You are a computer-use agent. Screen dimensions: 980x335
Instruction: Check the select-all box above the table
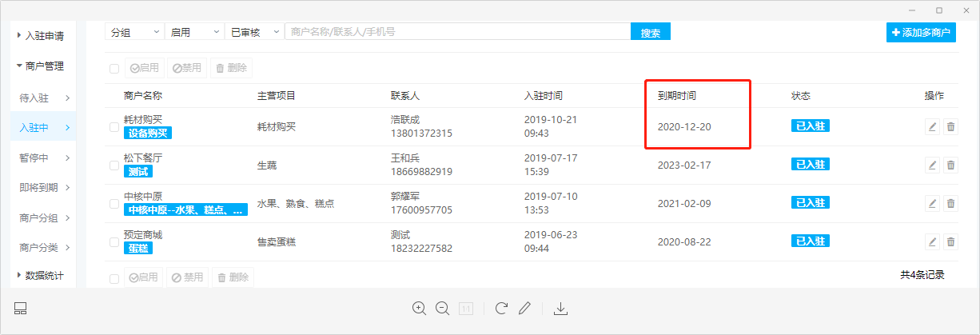(x=114, y=68)
